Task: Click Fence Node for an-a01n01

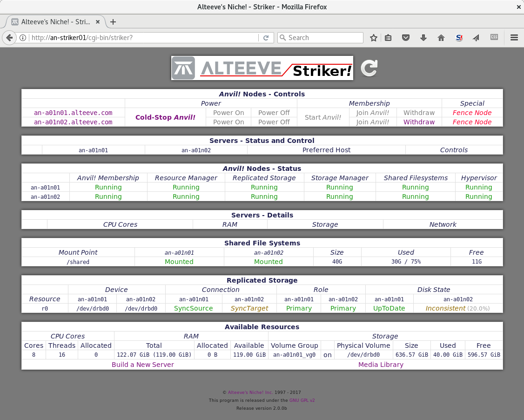Action: (x=472, y=113)
